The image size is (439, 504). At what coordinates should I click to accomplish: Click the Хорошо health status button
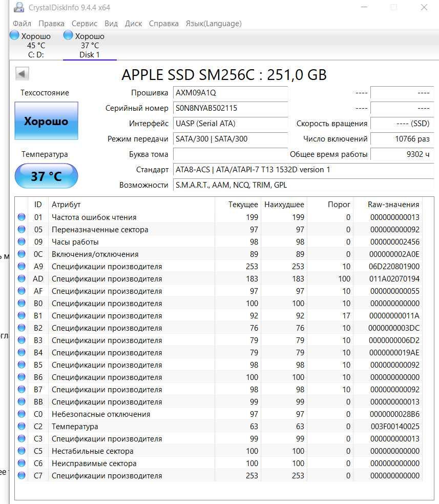coord(46,121)
